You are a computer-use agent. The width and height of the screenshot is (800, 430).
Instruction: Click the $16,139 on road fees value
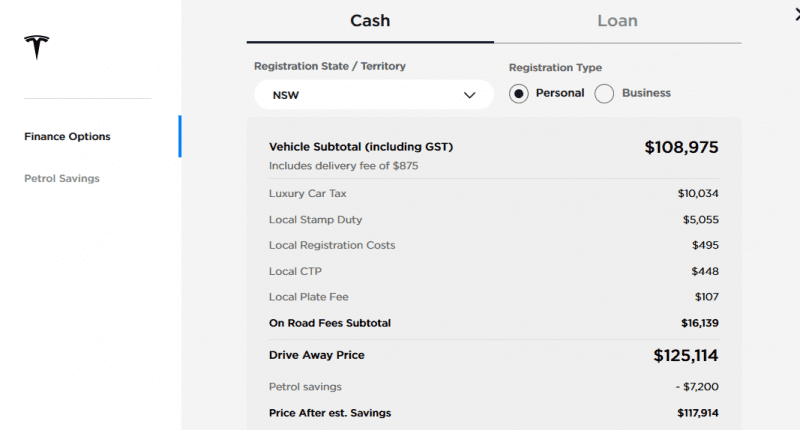coord(699,323)
